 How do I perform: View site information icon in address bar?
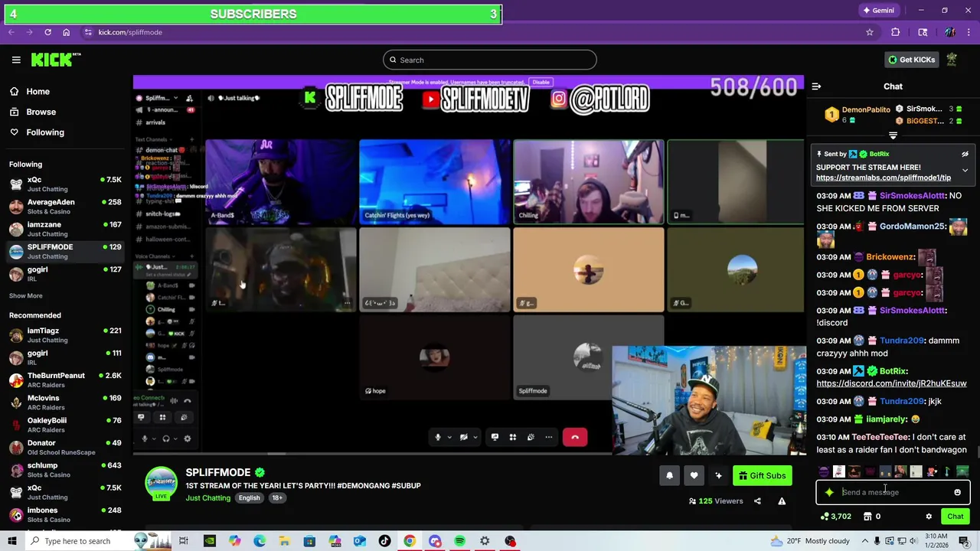pyautogui.click(x=88, y=32)
